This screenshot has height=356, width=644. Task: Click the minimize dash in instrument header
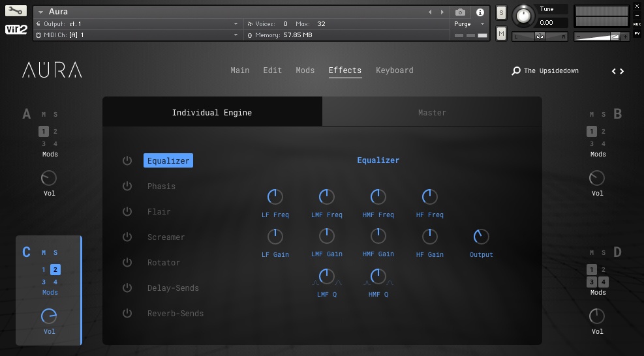[637, 15]
